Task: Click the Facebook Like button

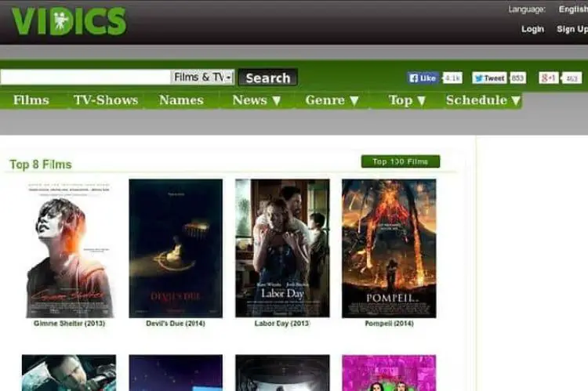Action: (x=423, y=78)
